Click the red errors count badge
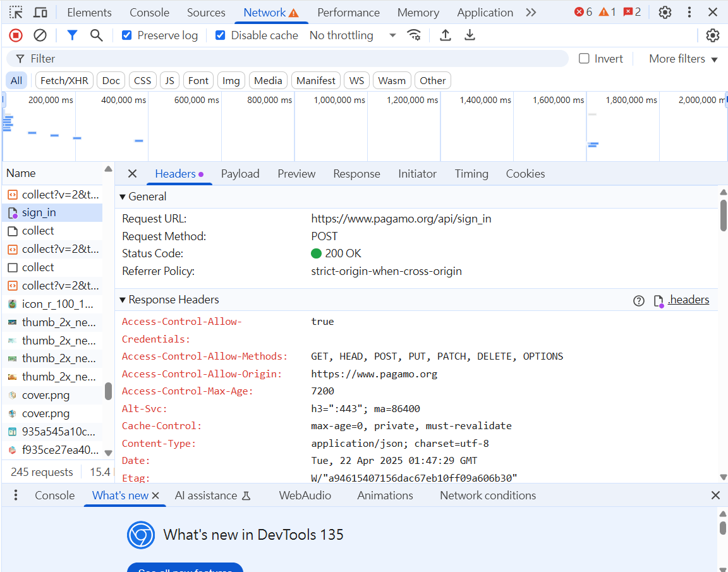Image resolution: width=728 pixels, height=572 pixels. [x=583, y=12]
